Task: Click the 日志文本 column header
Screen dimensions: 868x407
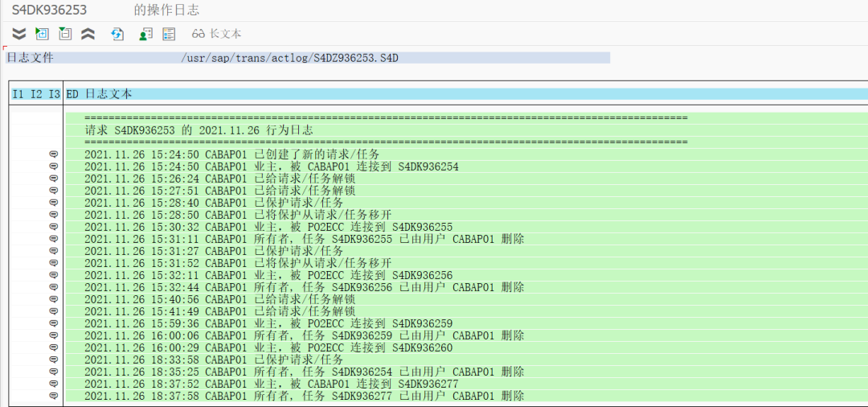Action: (x=108, y=94)
